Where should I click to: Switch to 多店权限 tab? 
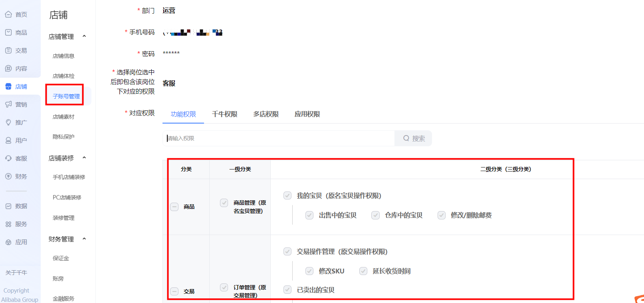[266, 114]
